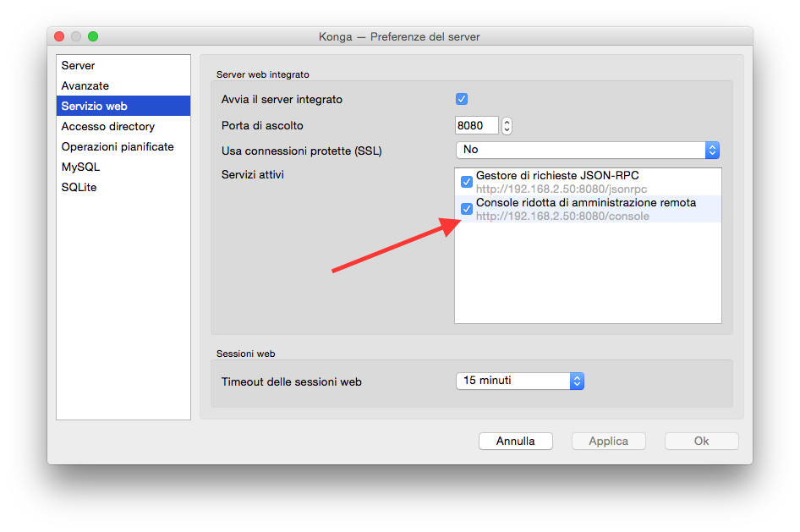Image resolution: width=800 pixels, height=532 pixels.
Task: Click the Porta di ascolto stepper arrows
Action: (507, 126)
